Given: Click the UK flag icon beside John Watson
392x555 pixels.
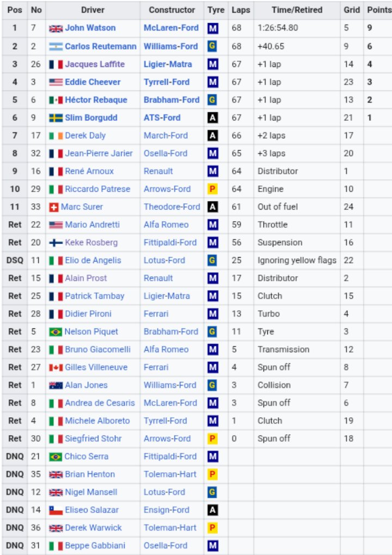Looking at the screenshot, I should [x=56, y=28].
